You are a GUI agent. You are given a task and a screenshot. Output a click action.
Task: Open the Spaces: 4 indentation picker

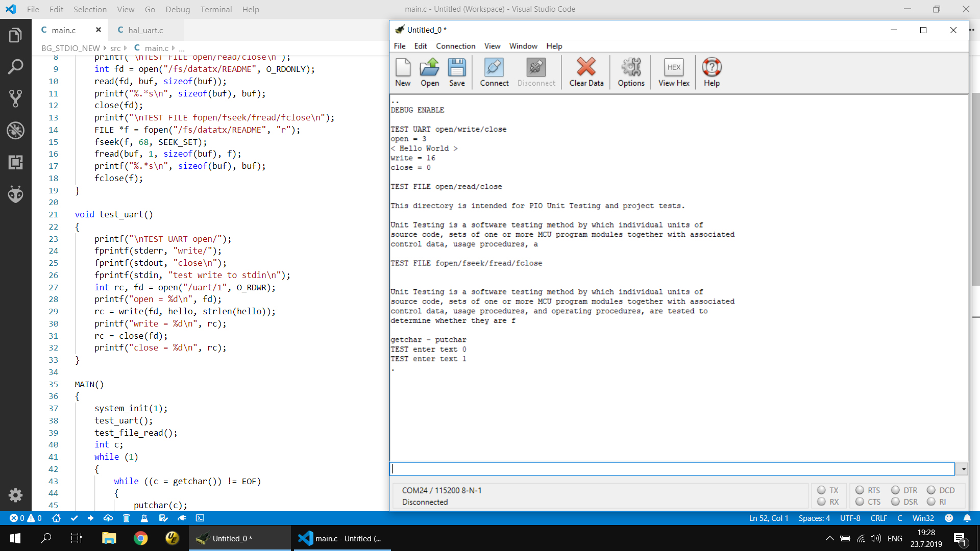(x=814, y=518)
